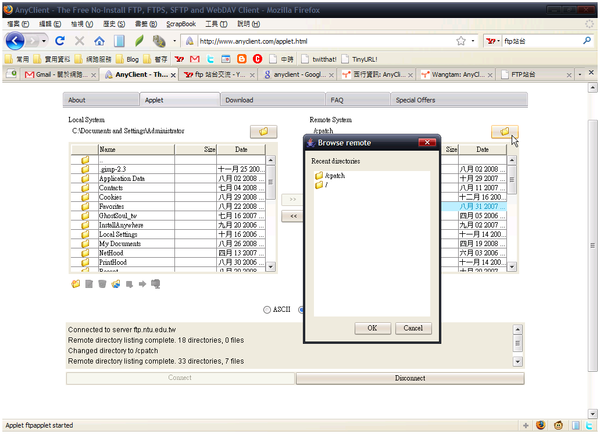The height and width of the screenshot is (434, 600).
Task: Open the bookmarks sidebar book icon
Action: point(119,41)
